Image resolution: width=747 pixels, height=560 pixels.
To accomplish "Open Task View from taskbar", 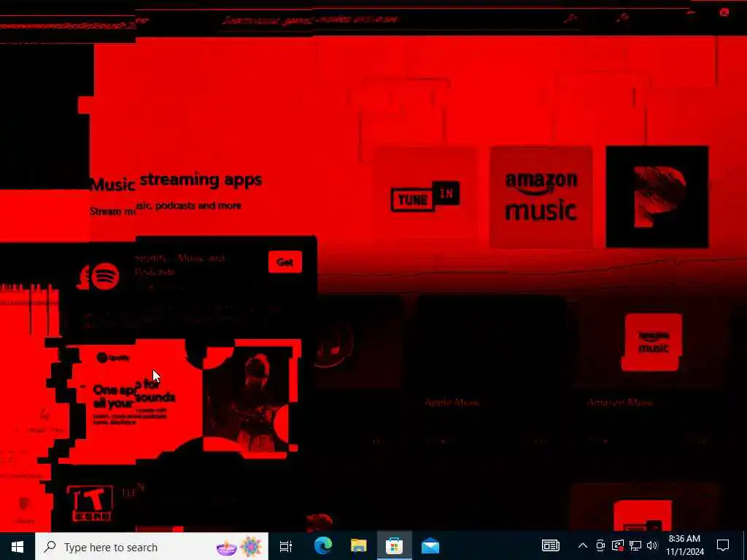I will [x=286, y=547].
